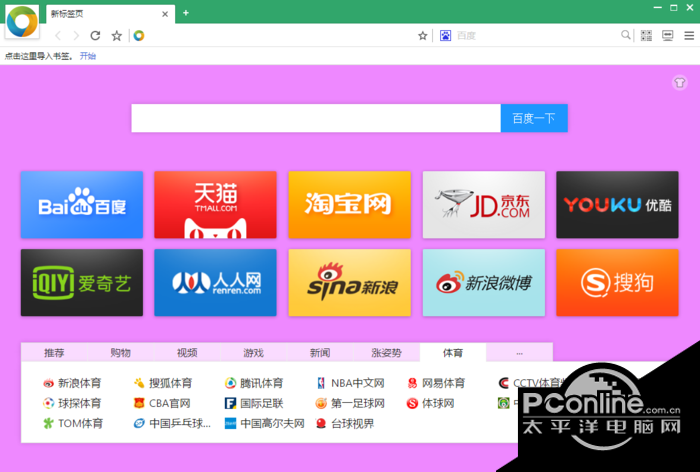The width and height of the screenshot is (700, 472).
Task: Close the 新标签页 tab
Action: pyautogui.click(x=165, y=14)
